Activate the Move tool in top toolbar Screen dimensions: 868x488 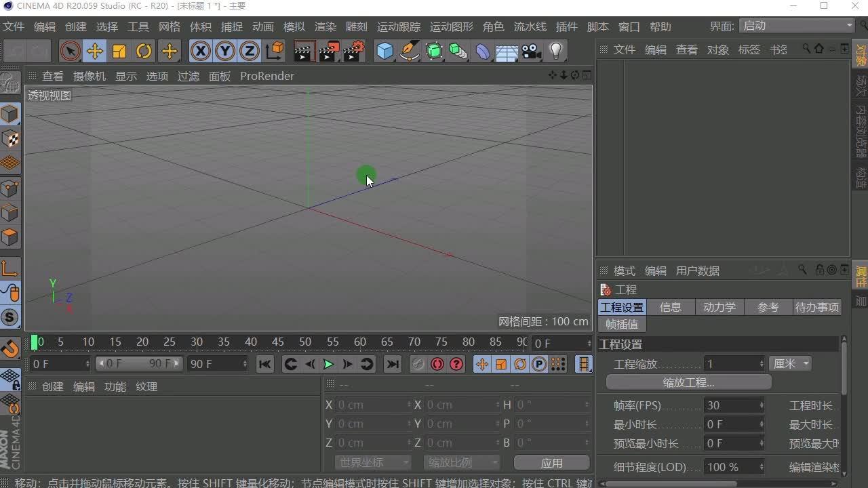[95, 51]
